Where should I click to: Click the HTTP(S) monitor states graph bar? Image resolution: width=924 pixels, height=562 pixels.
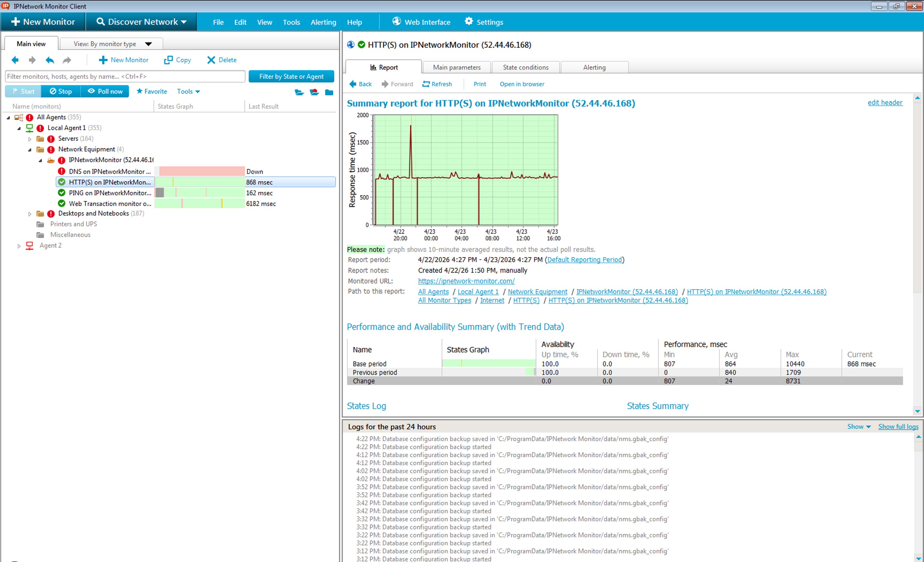(199, 182)
